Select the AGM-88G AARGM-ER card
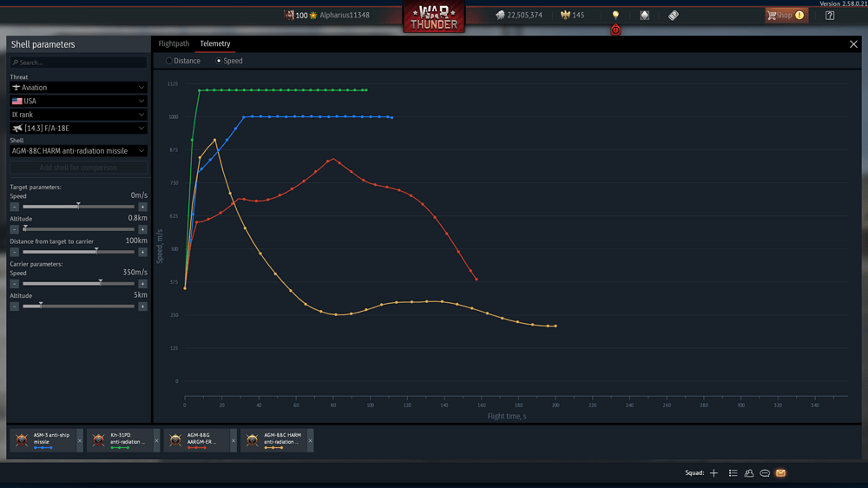This screenshot has height=488, width=868. pyautogui.click(x=196, y=440)
